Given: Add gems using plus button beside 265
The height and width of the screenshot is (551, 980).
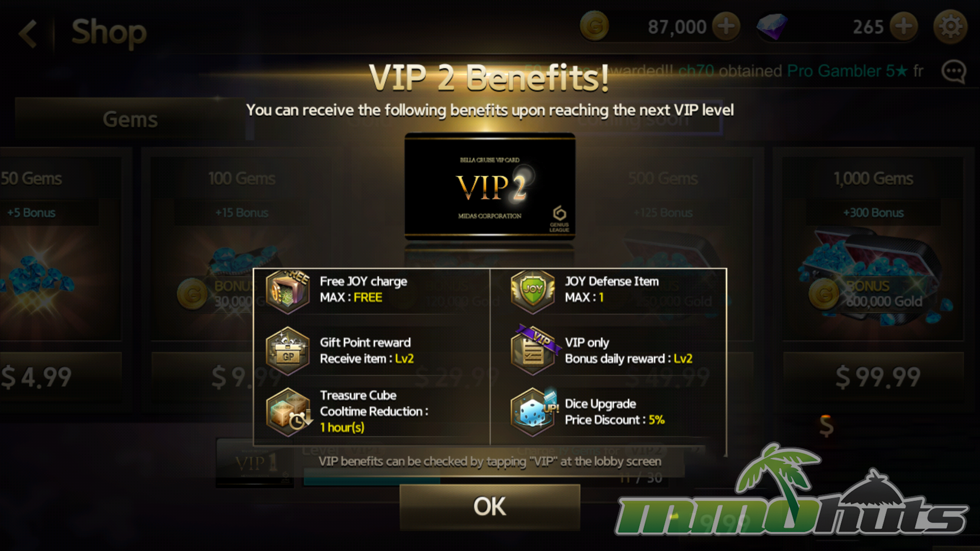Looking at the screenshot, I should pos(903,27).
